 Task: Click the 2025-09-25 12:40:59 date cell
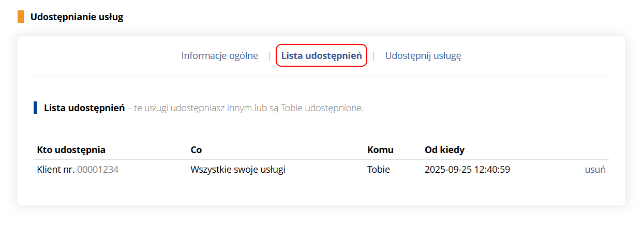click(x=467, y=170)
